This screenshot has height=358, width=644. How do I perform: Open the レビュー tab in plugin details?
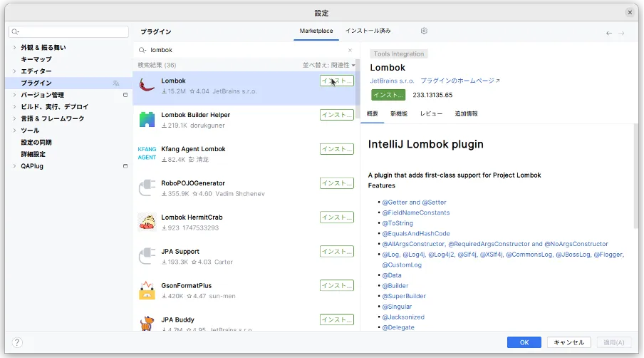coord(431,114)
